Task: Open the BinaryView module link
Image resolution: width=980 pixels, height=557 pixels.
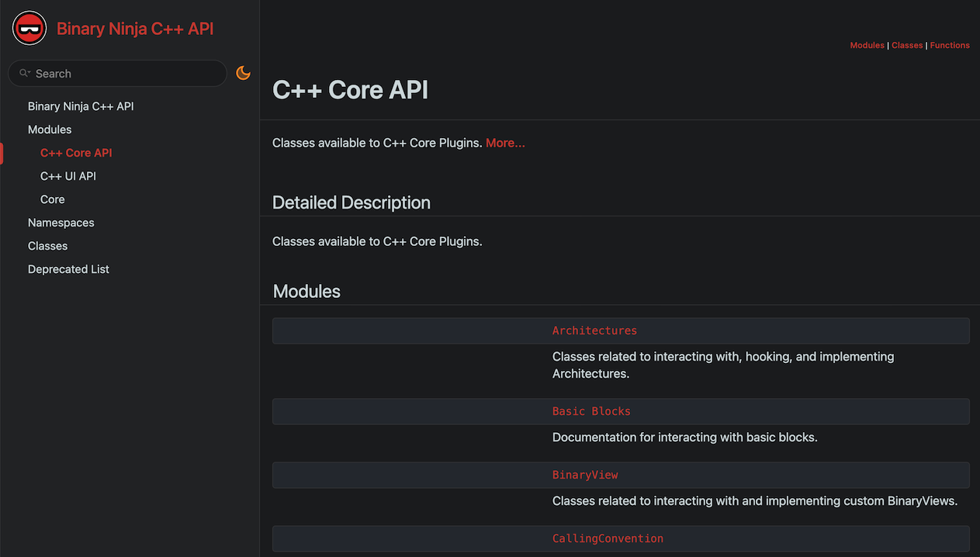Action: click(x=585, y=475)
